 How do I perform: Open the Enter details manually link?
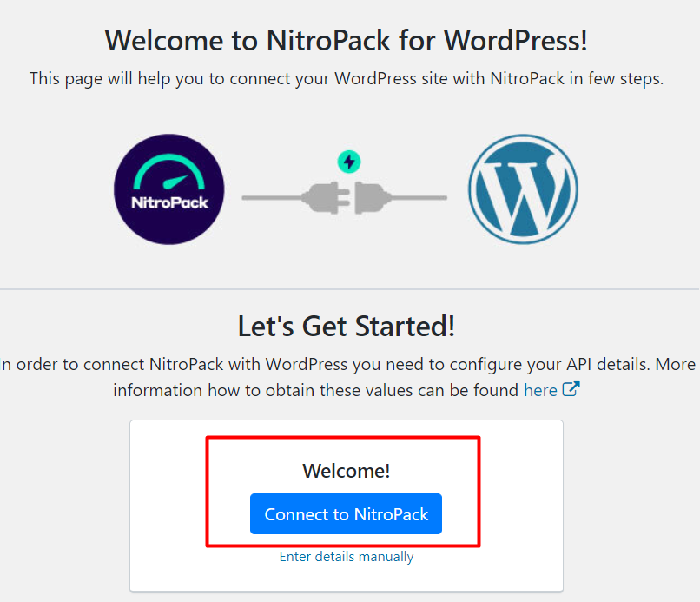347,557
